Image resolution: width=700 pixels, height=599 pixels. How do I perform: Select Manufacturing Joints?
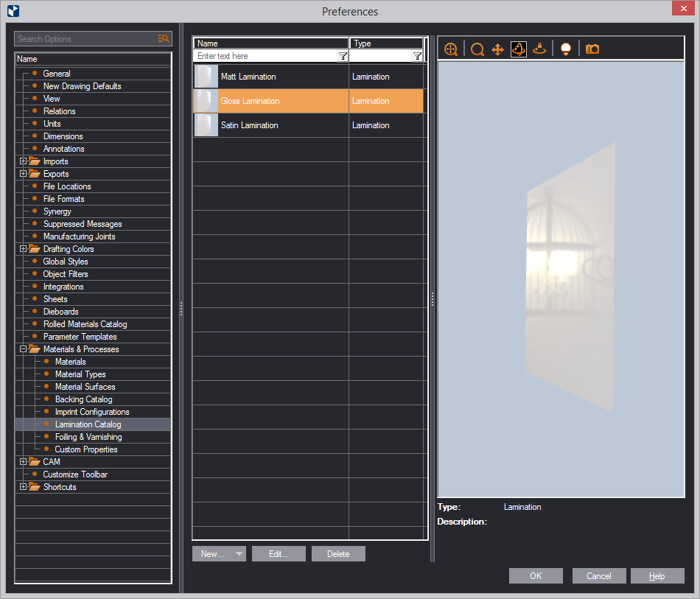tap(80, 236)
